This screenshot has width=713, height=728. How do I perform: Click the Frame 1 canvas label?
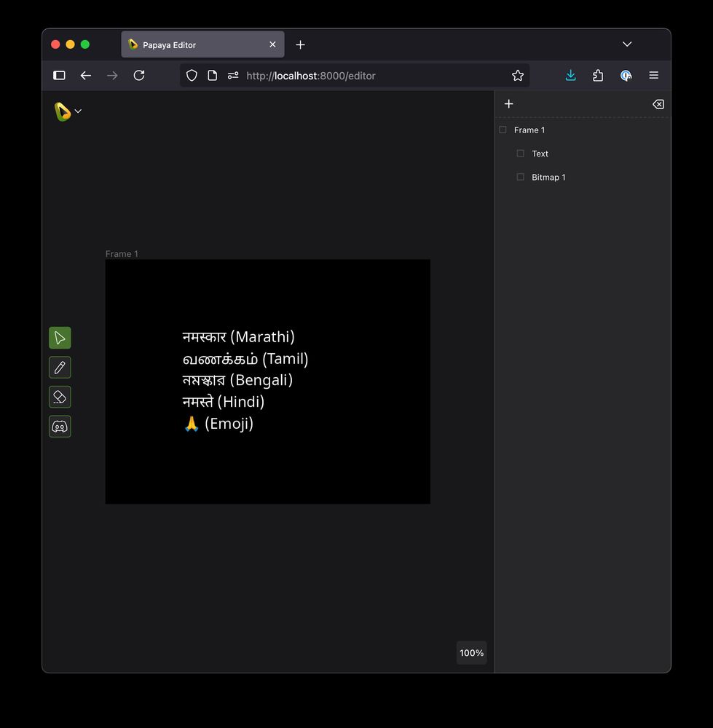tap(122, 254)
